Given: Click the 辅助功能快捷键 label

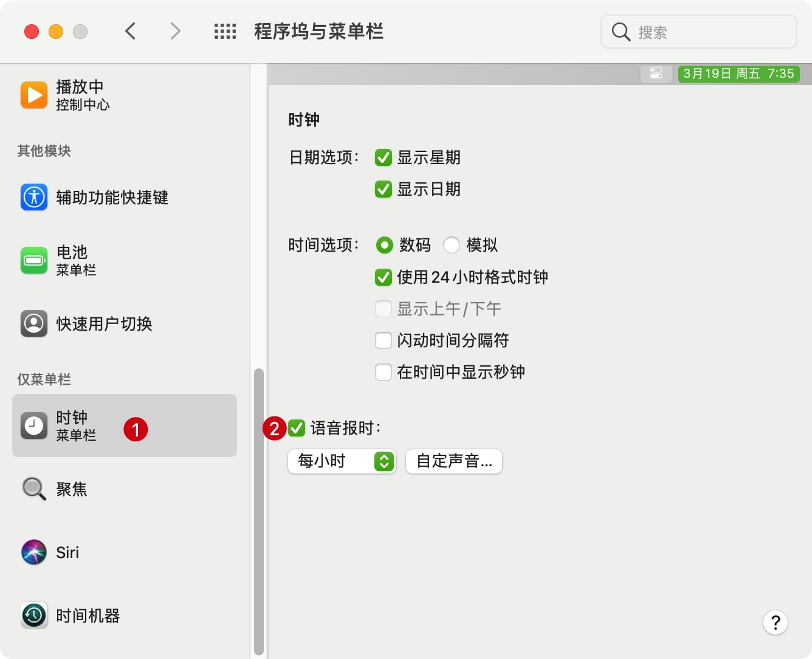Looking at the screenshot, I should click(112, 197).
